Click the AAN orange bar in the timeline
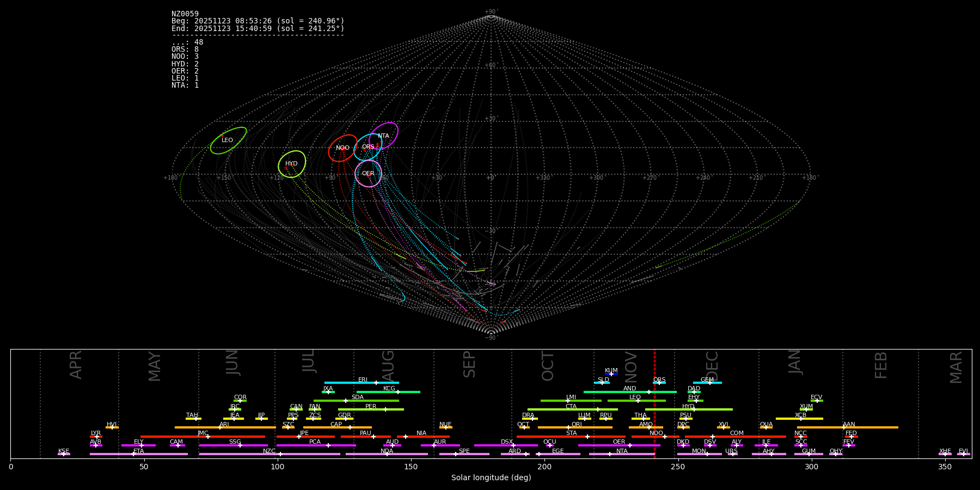 [x=848, y=427]
